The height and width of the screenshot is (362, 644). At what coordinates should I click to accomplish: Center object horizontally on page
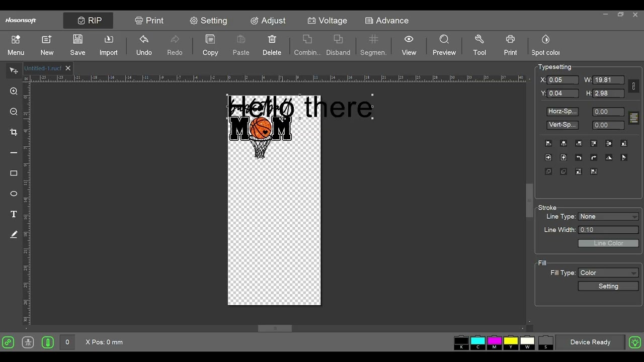(x=548, y=157)
